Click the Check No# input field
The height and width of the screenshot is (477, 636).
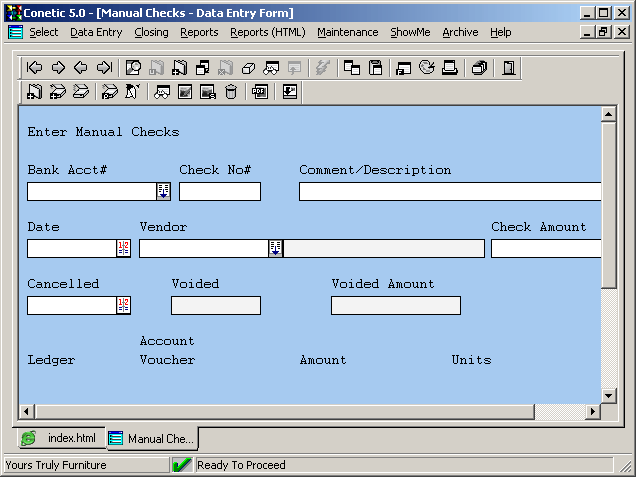(220, 192)
